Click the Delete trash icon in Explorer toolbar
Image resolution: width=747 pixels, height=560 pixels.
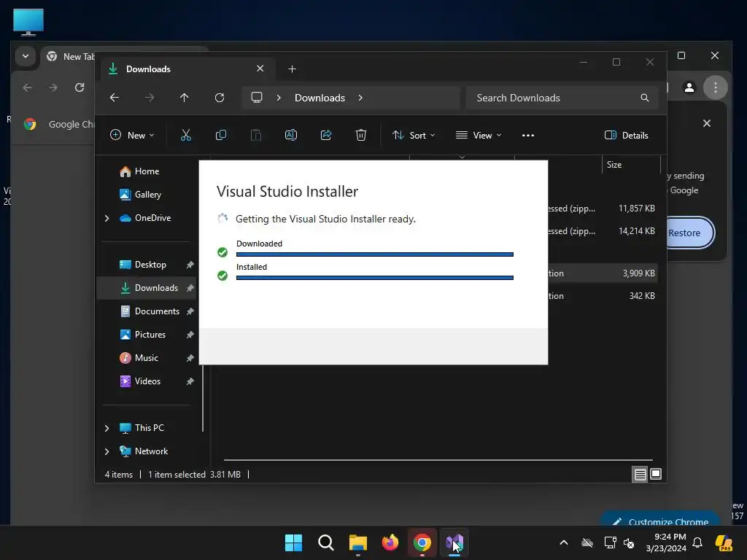click(x=361, y=135)
